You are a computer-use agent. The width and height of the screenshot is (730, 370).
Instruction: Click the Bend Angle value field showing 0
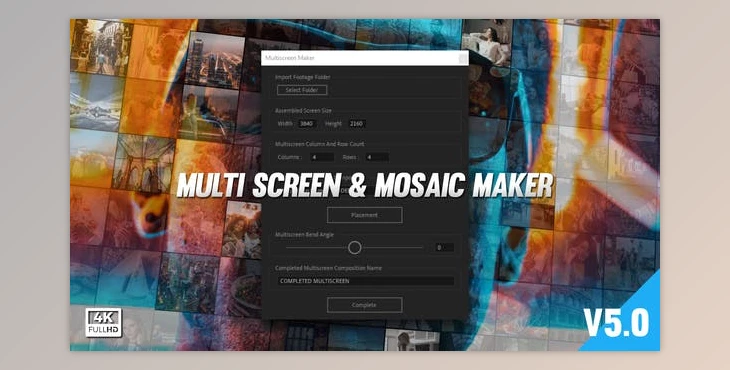pos(444,248)
